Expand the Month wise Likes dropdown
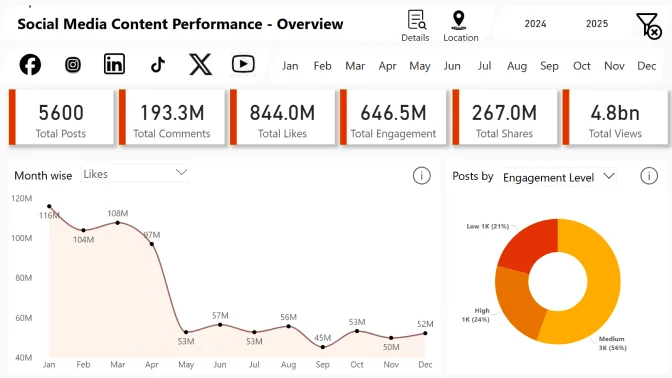Viewport: 672px width, 378px height. coord(135,174)
